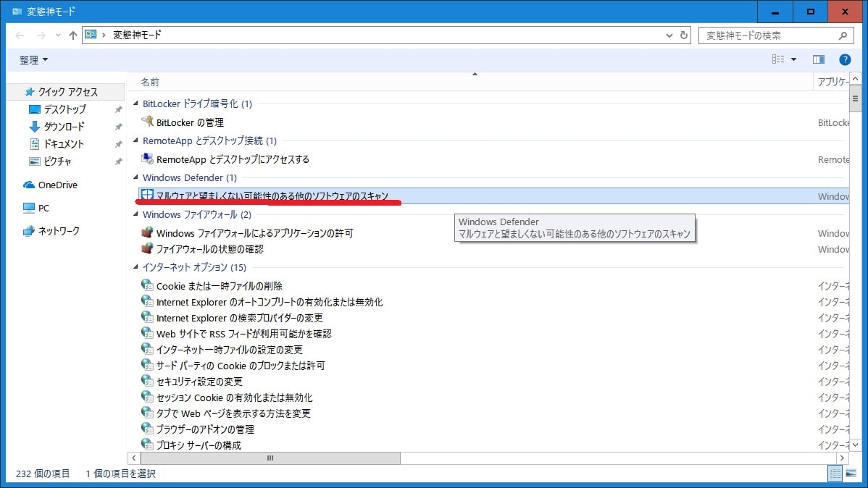Collapse the インターネット オプション group
This screenshot has height=488, width=868.
(x=135, y=267)
